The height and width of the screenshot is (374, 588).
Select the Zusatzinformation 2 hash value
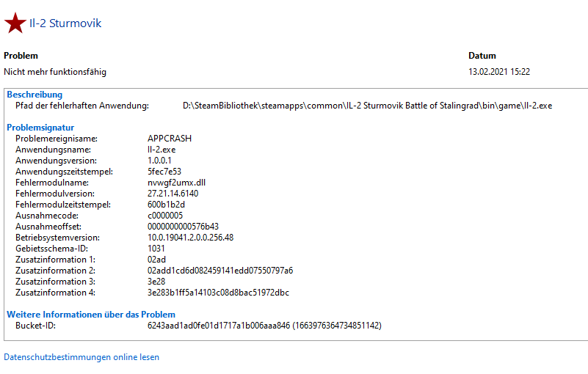pos(220,270)
